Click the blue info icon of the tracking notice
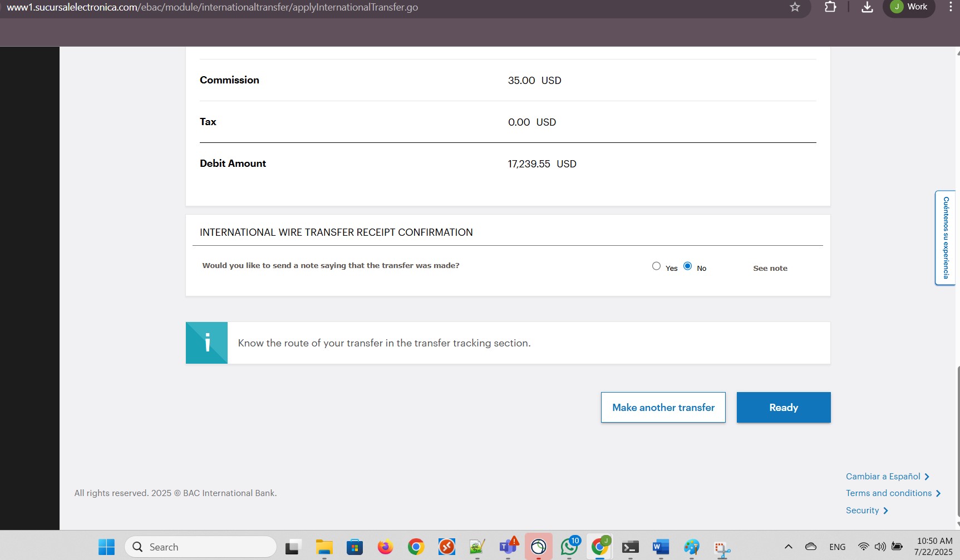960x560 pixels. coord(206,343)
